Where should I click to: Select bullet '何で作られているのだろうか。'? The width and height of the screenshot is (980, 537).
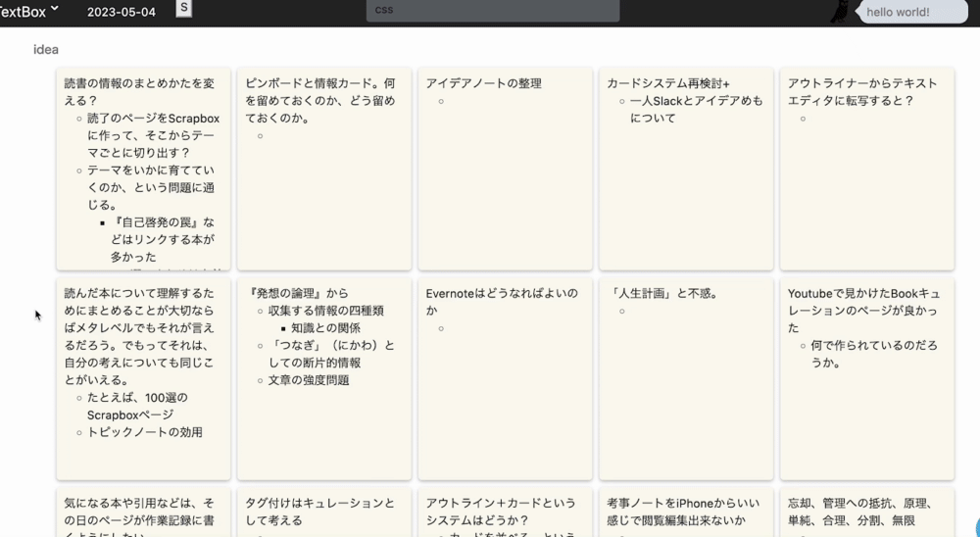tap(874, 354)
